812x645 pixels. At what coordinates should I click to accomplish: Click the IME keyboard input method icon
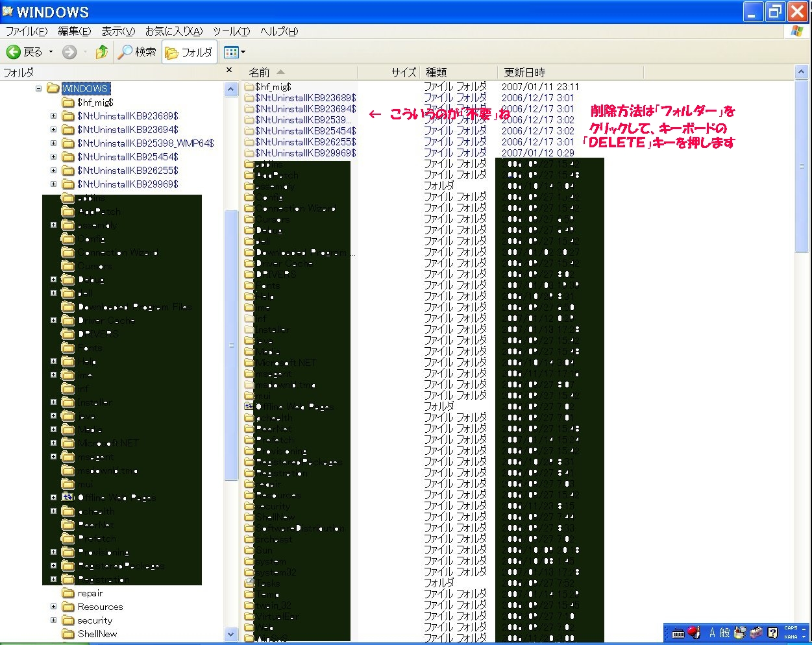tap(678, 633)
